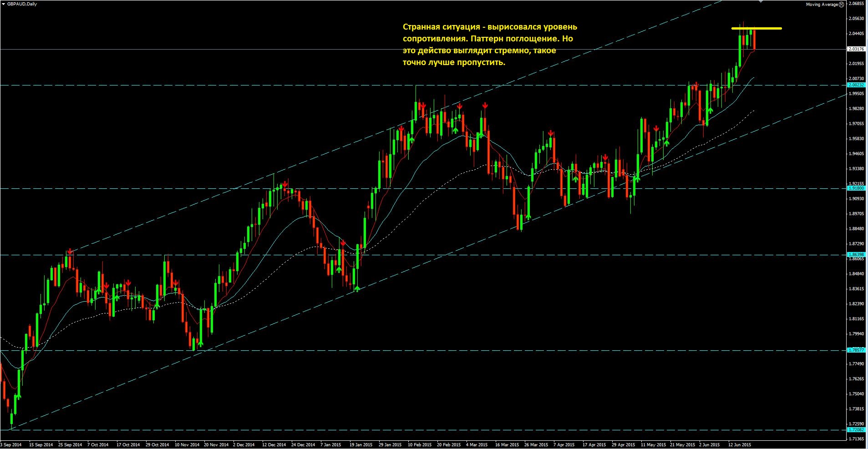
Task: Click the 1.99505 value on the price scale
Action: tap(857, 94)
